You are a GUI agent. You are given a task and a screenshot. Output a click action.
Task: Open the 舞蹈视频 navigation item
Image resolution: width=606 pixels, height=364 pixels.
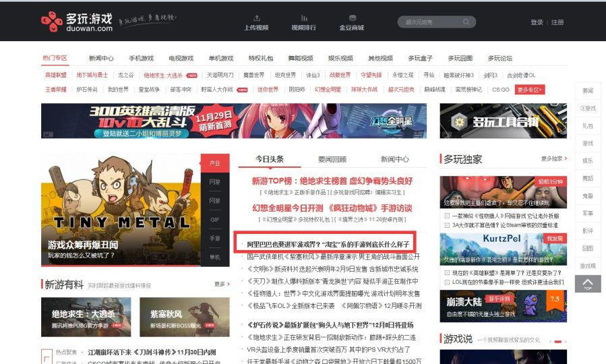[301, 59]
